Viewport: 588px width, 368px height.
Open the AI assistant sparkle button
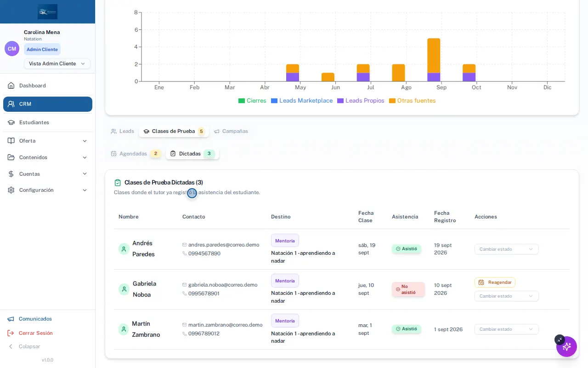click(566, 346)
